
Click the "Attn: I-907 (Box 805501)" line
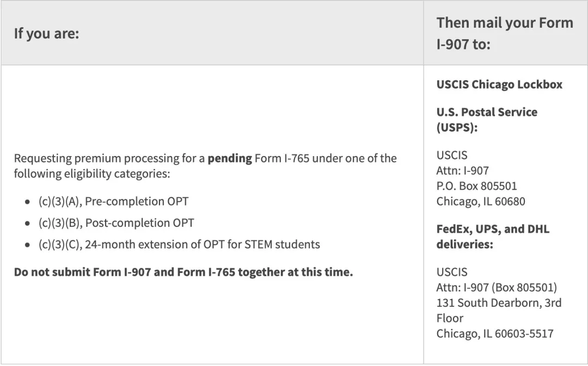pos(496,287)
